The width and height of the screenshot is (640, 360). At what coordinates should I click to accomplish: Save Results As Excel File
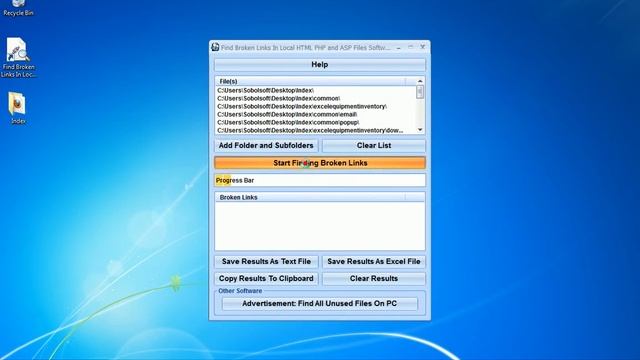[374, 262]
